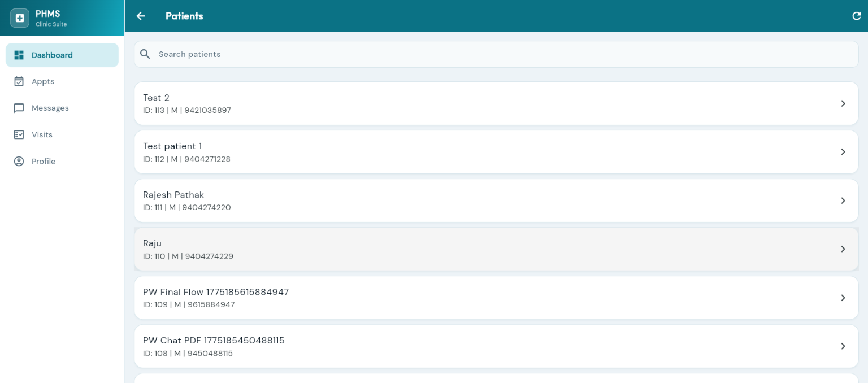This screenshot has height=383, width=868.
Task: Refresh the patients list
Action: click(856, 16)
